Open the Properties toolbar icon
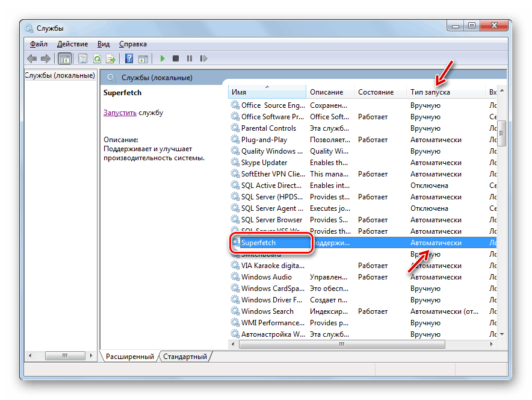 (x=82, y=59)
